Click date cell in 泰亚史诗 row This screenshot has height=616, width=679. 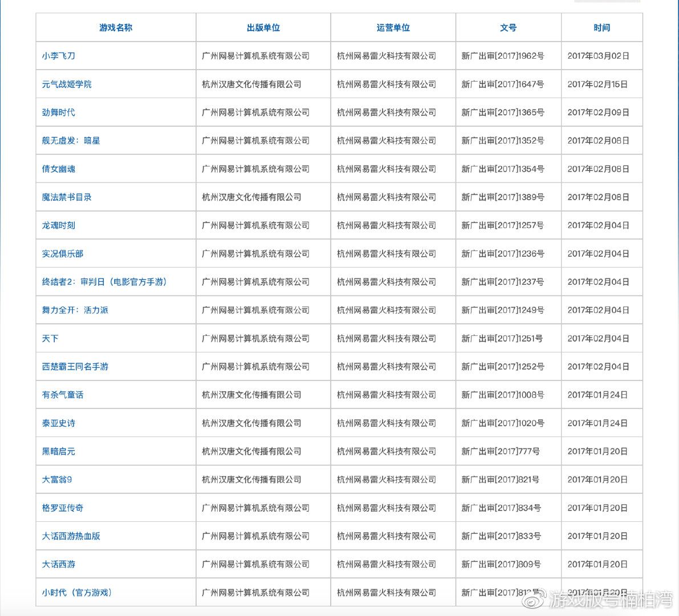click(602, 423)
